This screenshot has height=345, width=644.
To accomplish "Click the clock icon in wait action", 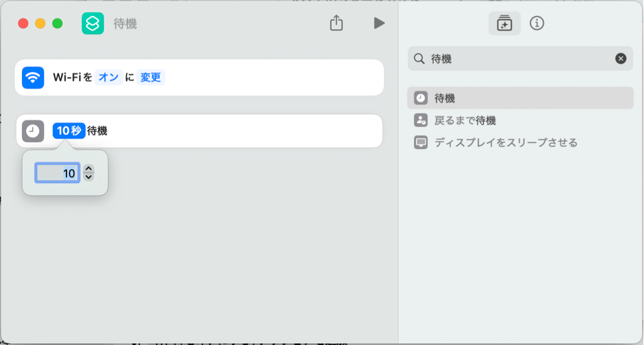I will pyautogui.click(x=33, y=131).
